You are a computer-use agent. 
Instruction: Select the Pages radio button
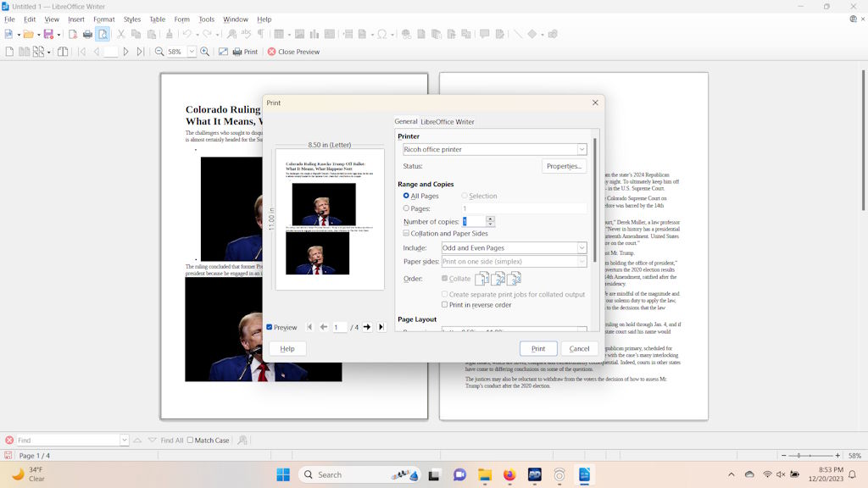407,208
